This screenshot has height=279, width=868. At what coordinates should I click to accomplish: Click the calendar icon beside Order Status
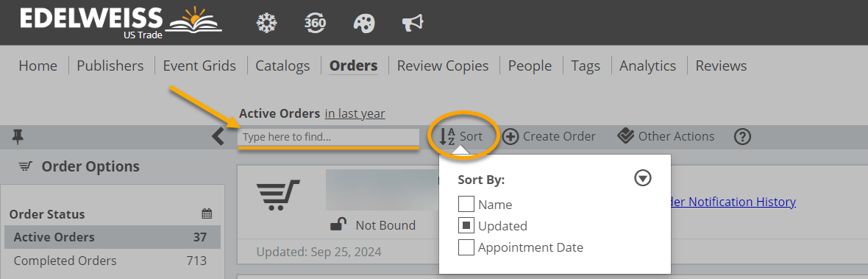pos(207,213)
